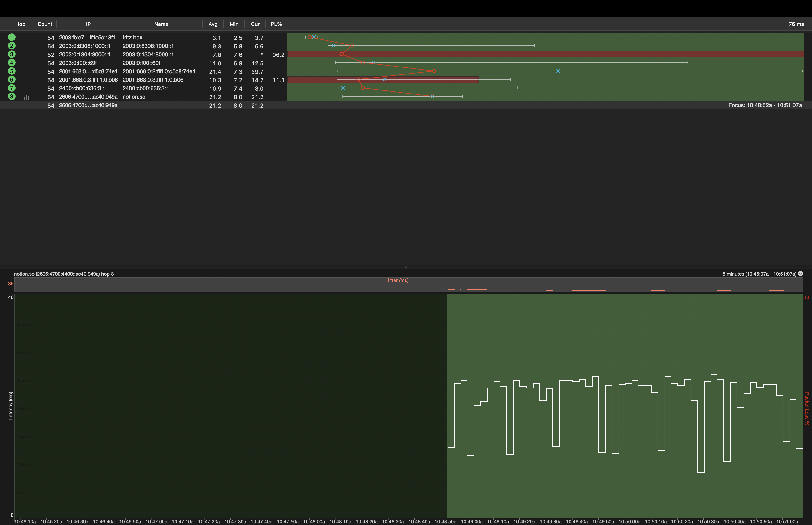812x525 pixels.
Task: Click the 11.1 packet loss value
Action: 278,80
